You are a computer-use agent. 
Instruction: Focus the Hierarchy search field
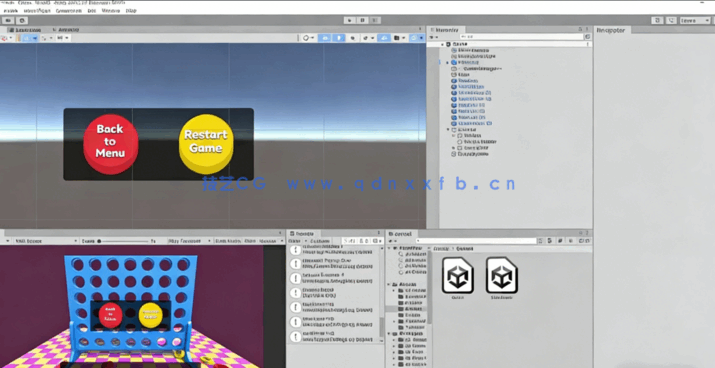(x=521, y=37)
